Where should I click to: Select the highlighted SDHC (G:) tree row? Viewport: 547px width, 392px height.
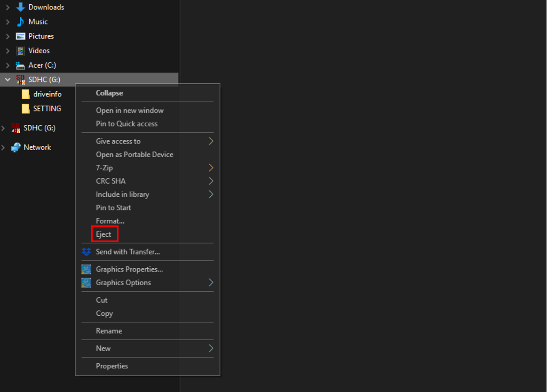point(89,80)
